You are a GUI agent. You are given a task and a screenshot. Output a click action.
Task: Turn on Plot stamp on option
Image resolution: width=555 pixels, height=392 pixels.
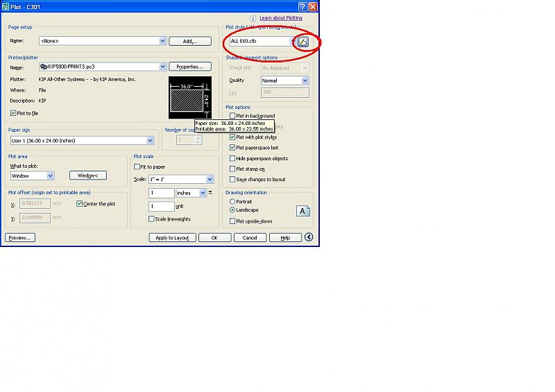click(232, 169)
